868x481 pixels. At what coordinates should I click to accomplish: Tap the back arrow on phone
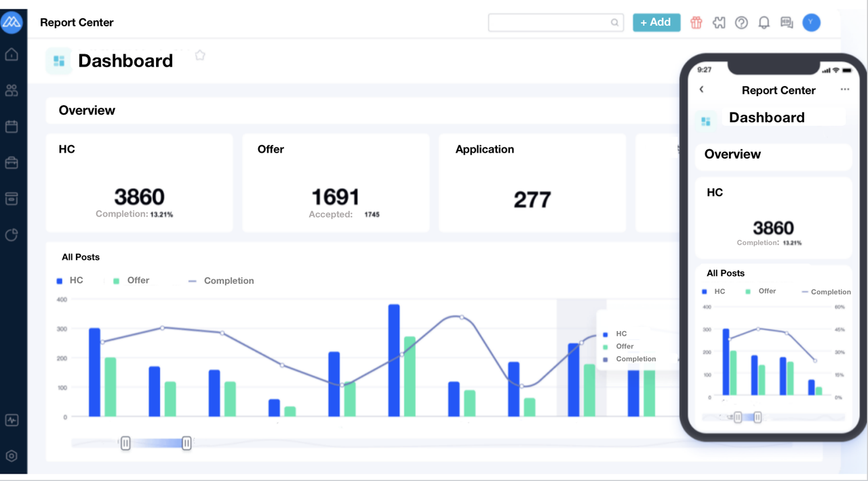point(701,90)
